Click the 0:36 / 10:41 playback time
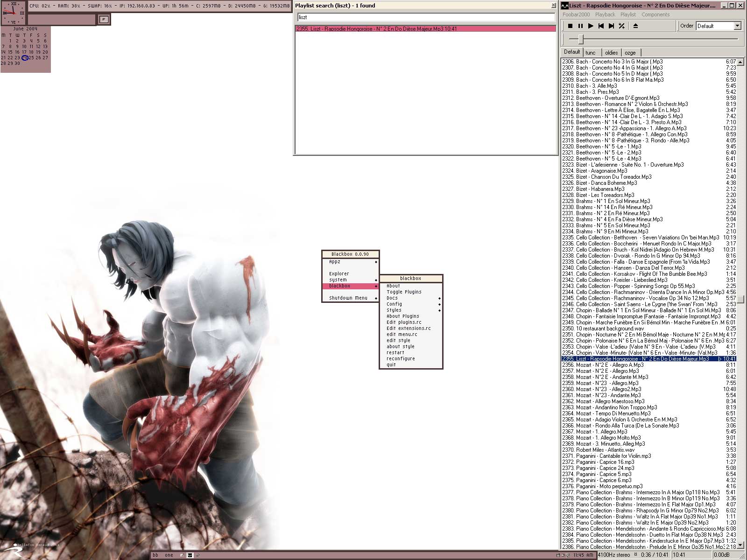 [655, 555]
